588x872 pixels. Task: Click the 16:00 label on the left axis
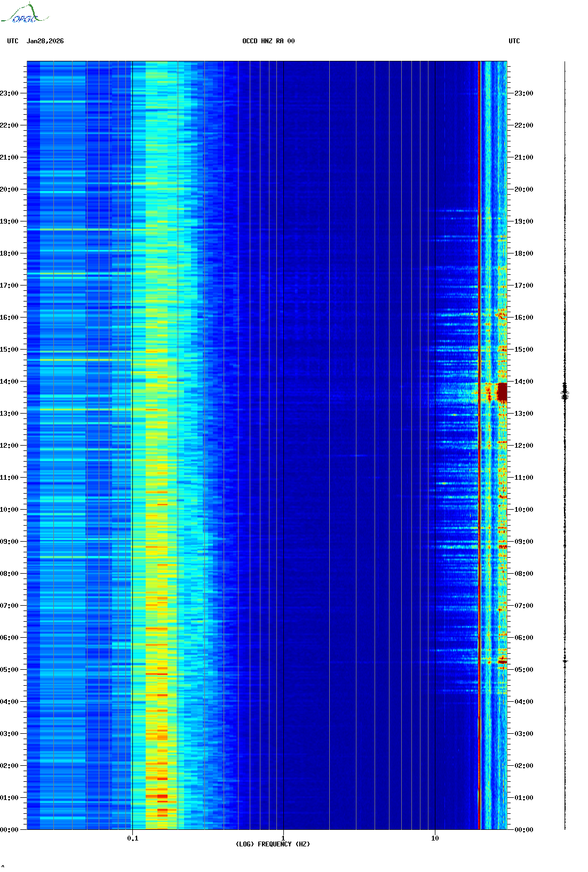pyautogui.click(x=9, y=318)
